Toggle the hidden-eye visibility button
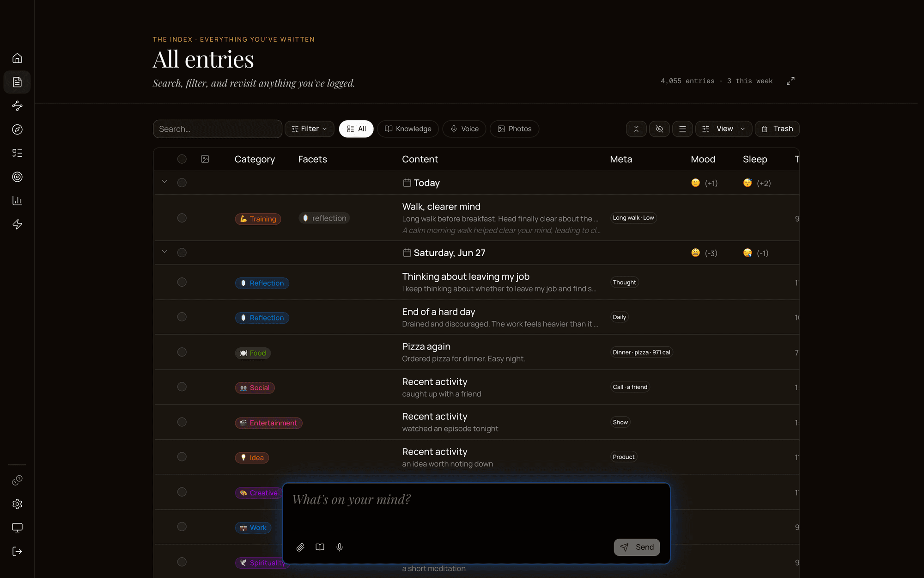The width and height of the screenshot is (924, 578). pos(659,129)
